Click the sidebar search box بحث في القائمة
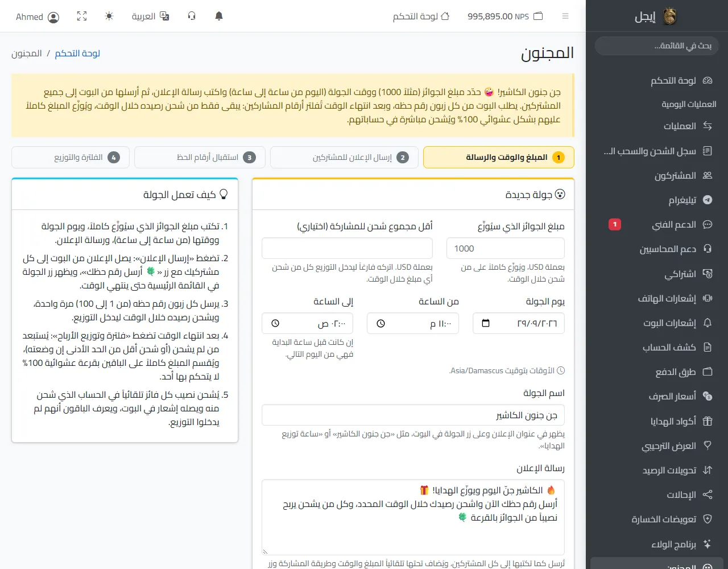This screenshot has width=728, height=569. point(657,46)
